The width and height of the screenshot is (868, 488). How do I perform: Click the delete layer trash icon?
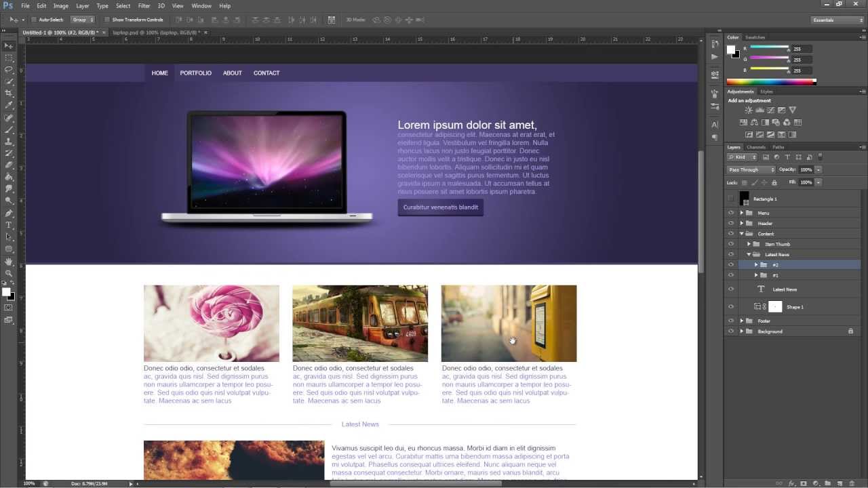pos(852,483)
